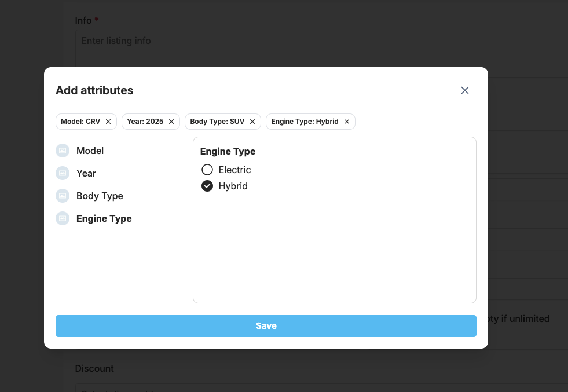Select the Engine Type attribute category
The width and height of the screenshot is (568, 392).
[x=104, y=218]
